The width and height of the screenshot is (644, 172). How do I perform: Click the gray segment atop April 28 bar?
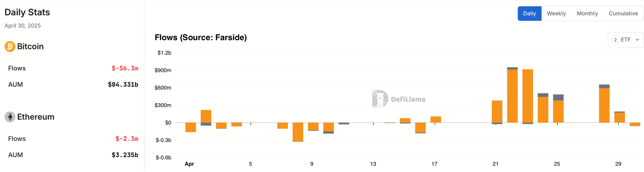pos(604,86)
